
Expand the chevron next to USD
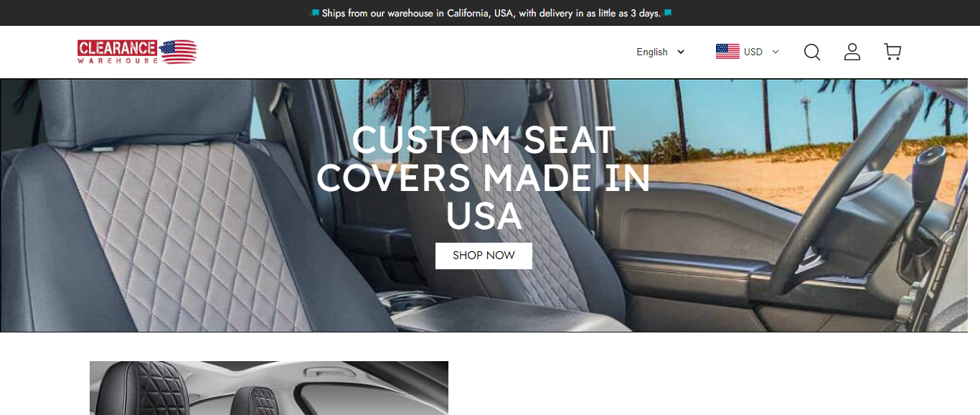(775, 52)
